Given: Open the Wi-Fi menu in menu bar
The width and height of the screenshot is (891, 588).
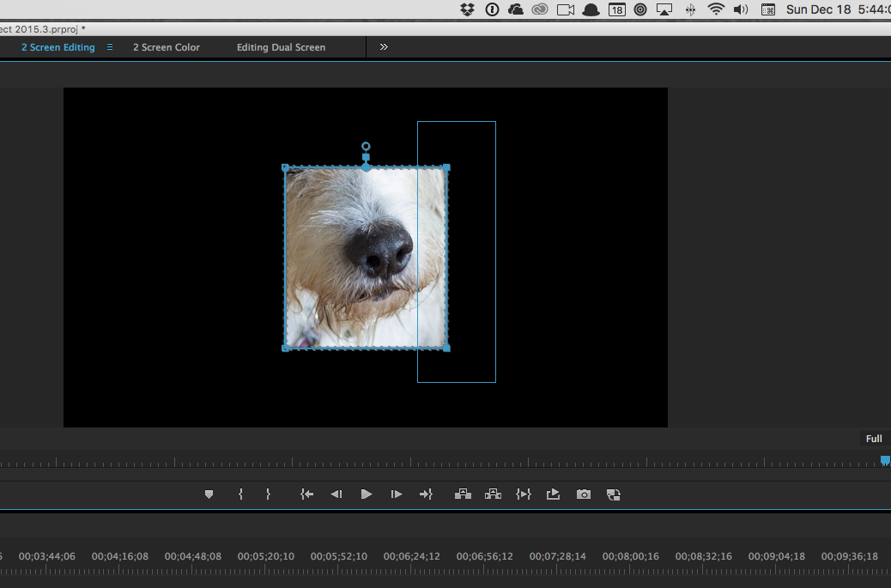Looking at the screenshot, I should [716, 9].
